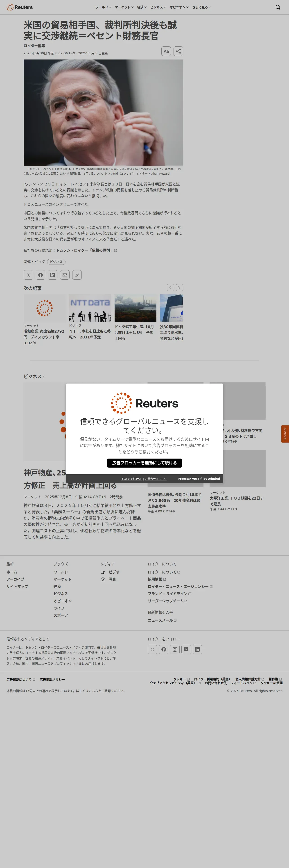Go to 経済 in footer browse list
289x868 pixels.
point(57,587)
